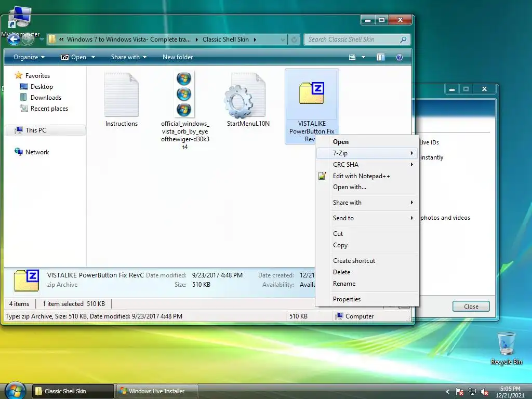Click the muted volume tray icon
The width and height of the screenshot is (532, 399).
pyautogui.click(x=485, y=392)
